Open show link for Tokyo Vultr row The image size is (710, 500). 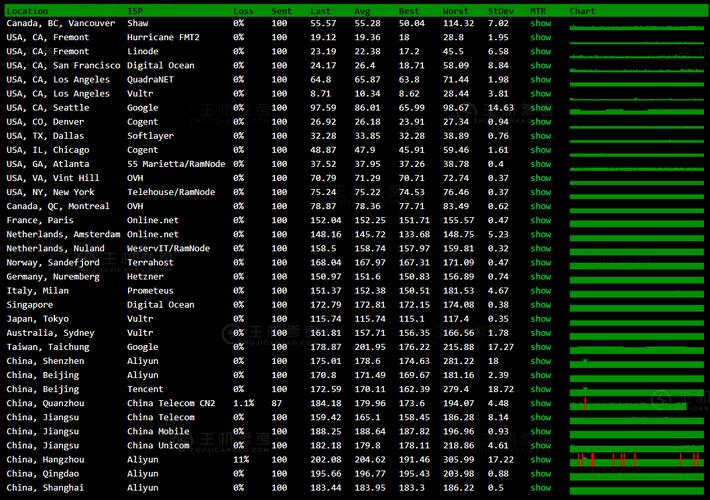coord(541,318)
